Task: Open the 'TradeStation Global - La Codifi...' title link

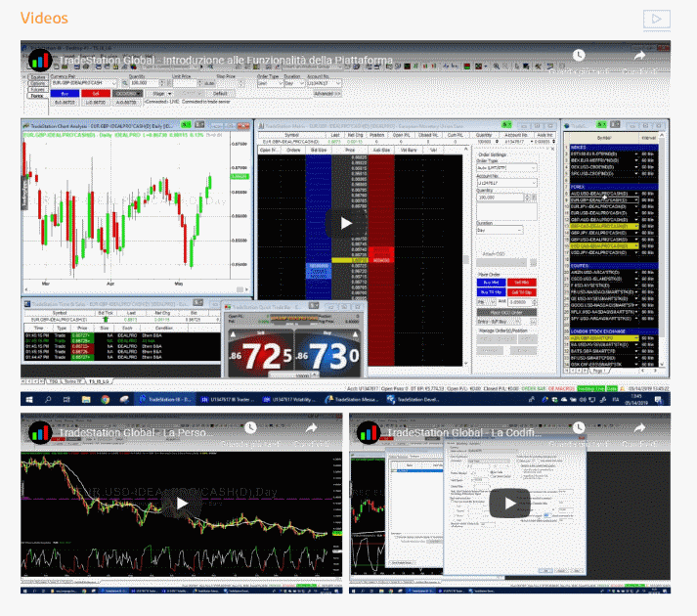Action: point(464,433)
